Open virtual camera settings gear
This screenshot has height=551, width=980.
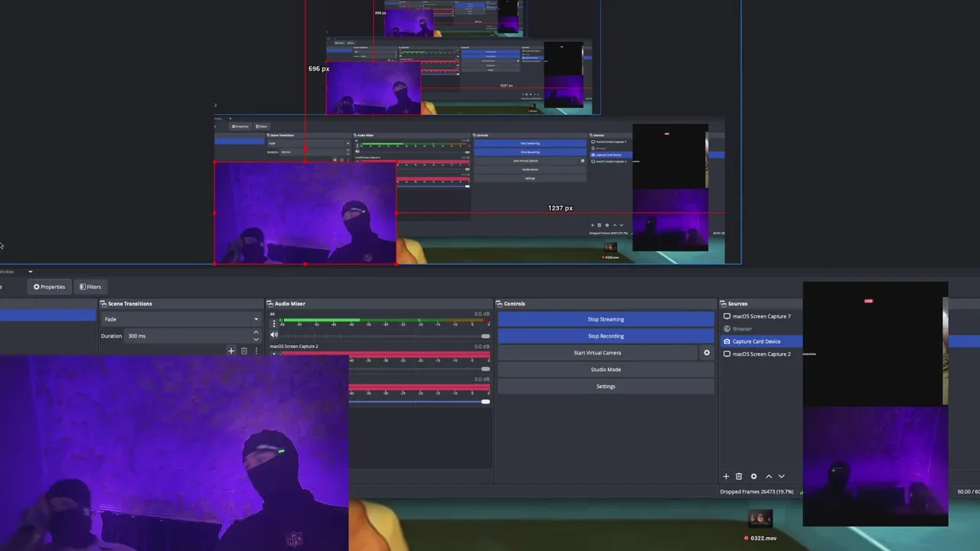[707, 353]
